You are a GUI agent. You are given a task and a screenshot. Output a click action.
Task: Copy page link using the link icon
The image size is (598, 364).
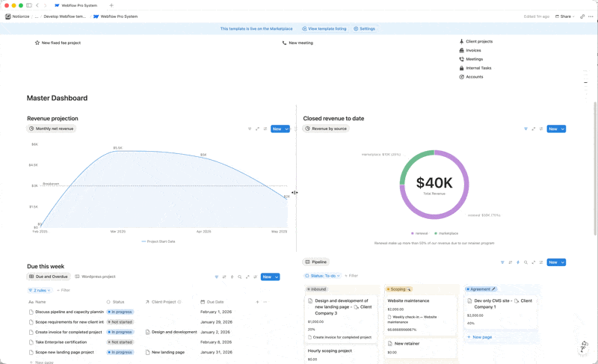pyautogui.click(x=582, y=16)
